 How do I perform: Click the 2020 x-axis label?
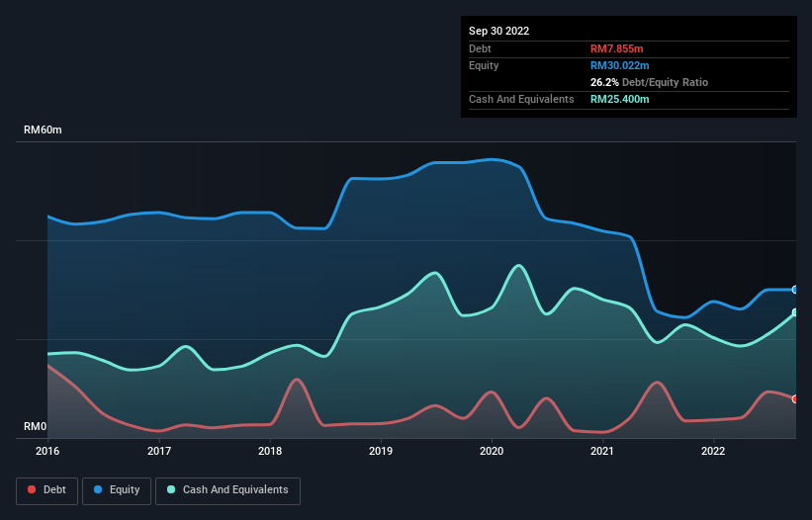pyautogui.click(x=492, y=451)
